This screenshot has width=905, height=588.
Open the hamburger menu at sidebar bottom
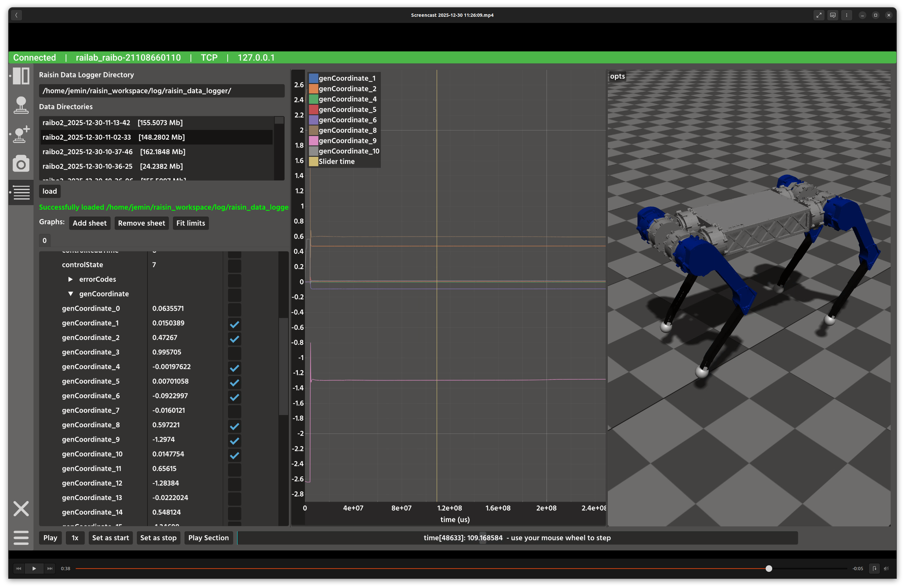(x=21, y=538)
